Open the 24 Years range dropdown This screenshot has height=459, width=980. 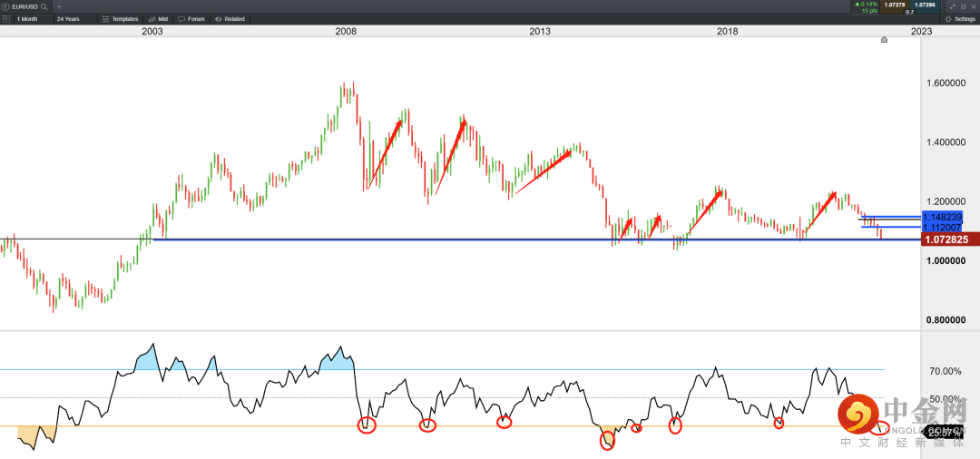pyautogui.click(x=69, y=18)
